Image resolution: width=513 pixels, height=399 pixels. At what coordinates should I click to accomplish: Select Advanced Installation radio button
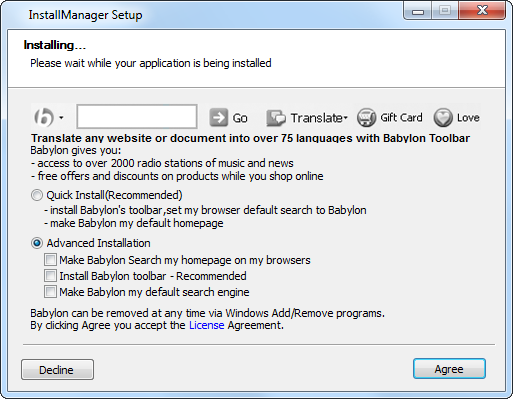click(x=37, y=243)
